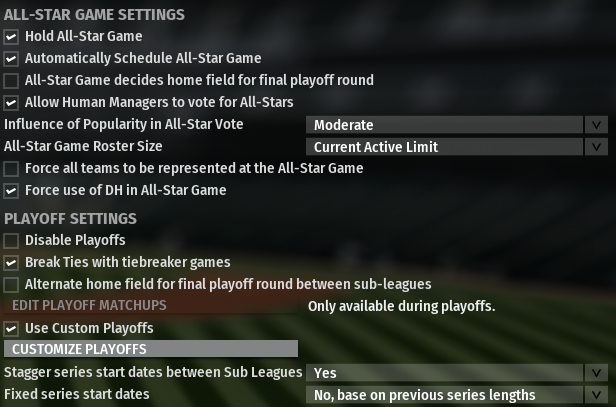The width and height of the screenshot is (616, 407).
Task: Click the Only available during playoffs note
Action: point(401,305)
